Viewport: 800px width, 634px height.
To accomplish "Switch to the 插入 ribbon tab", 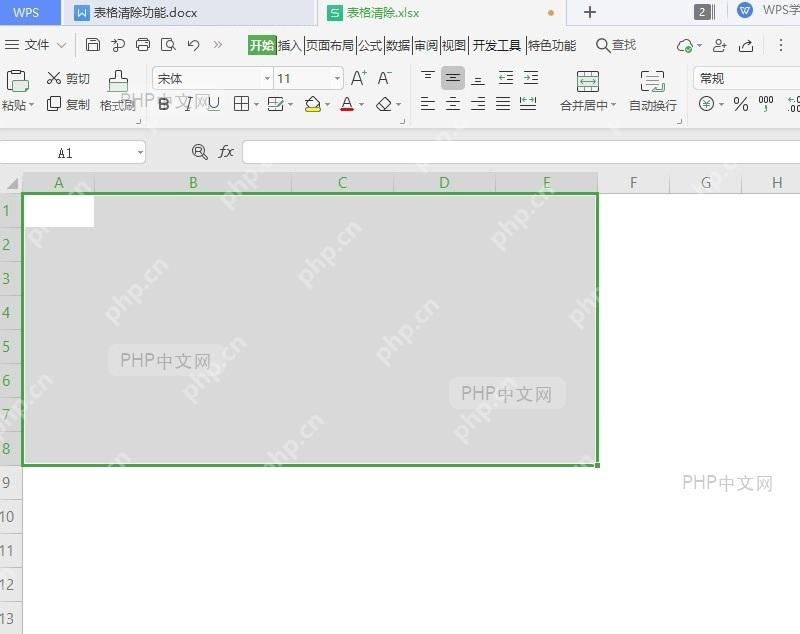I will click(290, 45).
